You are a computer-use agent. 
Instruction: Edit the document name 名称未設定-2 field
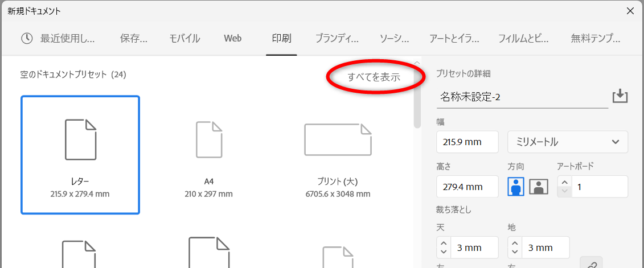[522, 98]
